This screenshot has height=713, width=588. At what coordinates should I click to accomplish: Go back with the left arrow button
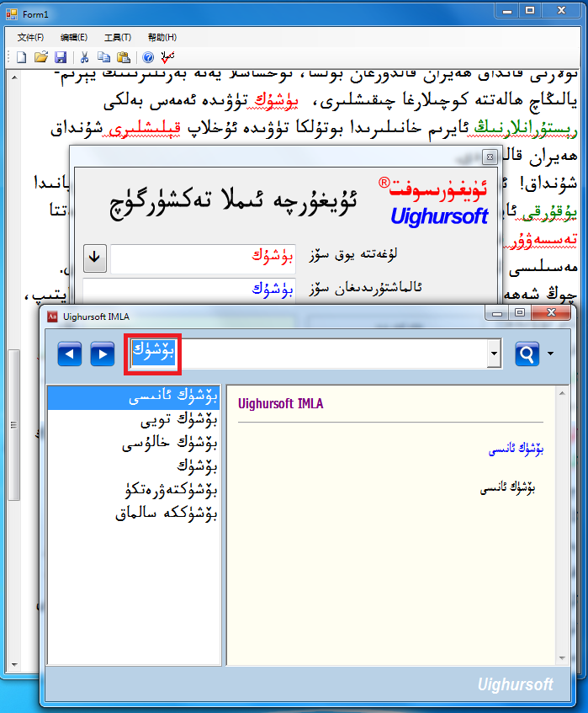pyautogui.click(x=70, y=354)
